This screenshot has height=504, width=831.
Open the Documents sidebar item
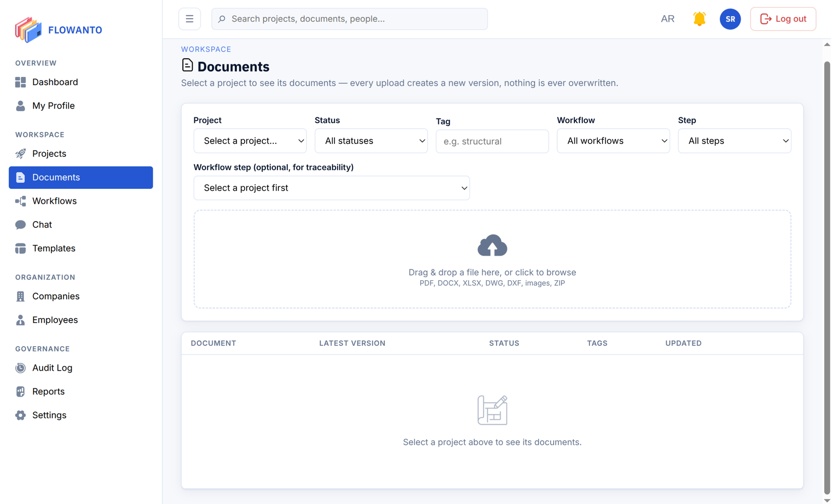tap(81, 178)
